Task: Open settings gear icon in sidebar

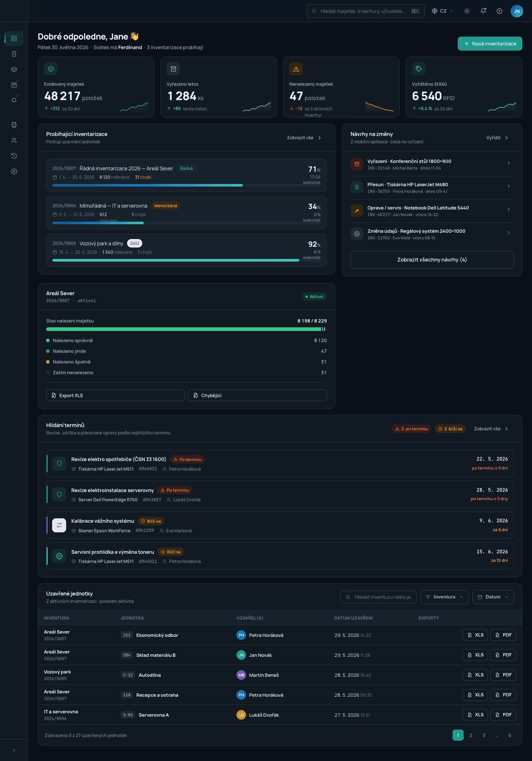Action: (14, 171)
